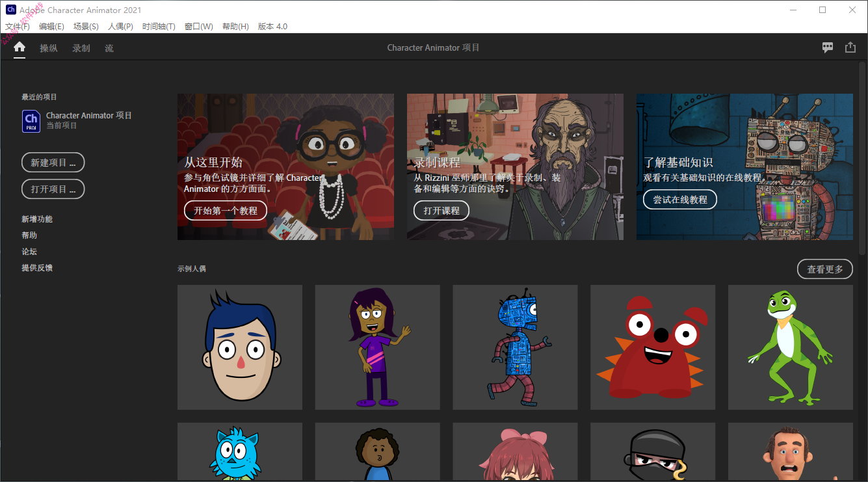Viewport: 868px width, 482px height.
Task: Click the 从这里开始 banner image
Action: coord(285,167)
